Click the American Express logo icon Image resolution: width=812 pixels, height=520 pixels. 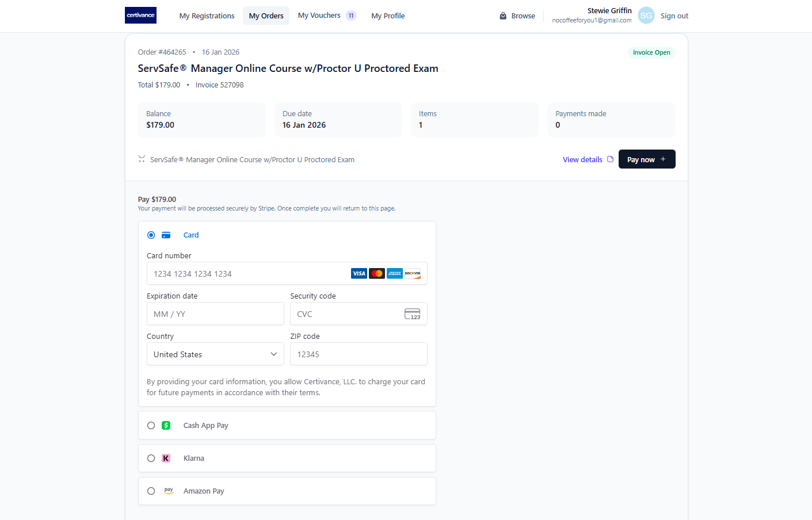(395, 273)
